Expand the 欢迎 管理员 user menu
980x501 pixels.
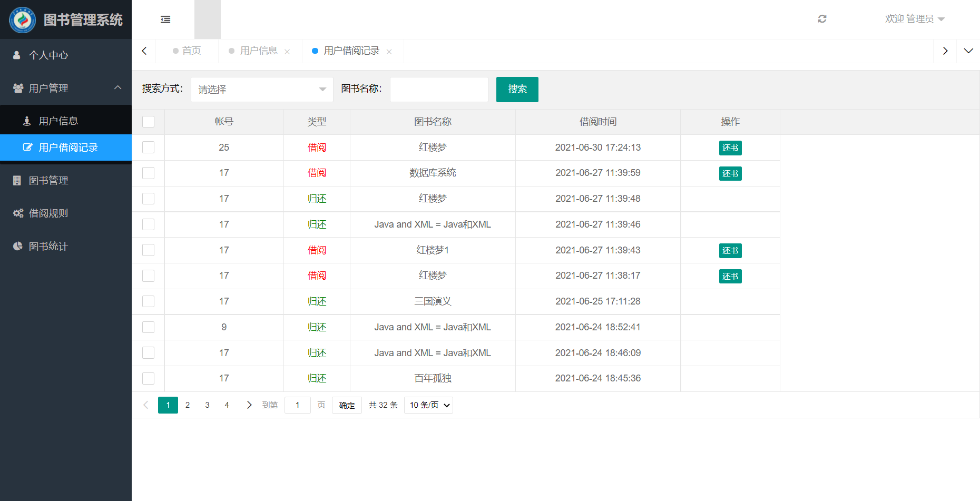(x=915, y=19)
